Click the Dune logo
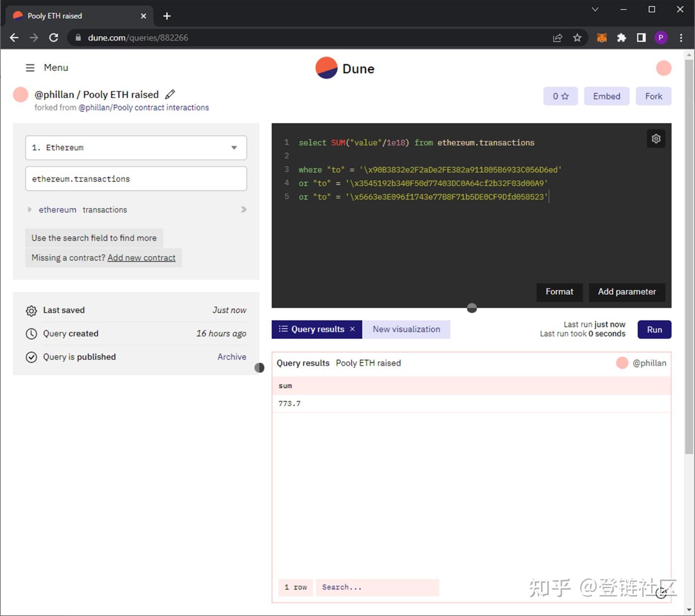695x616 pixels. click(345, 68)
